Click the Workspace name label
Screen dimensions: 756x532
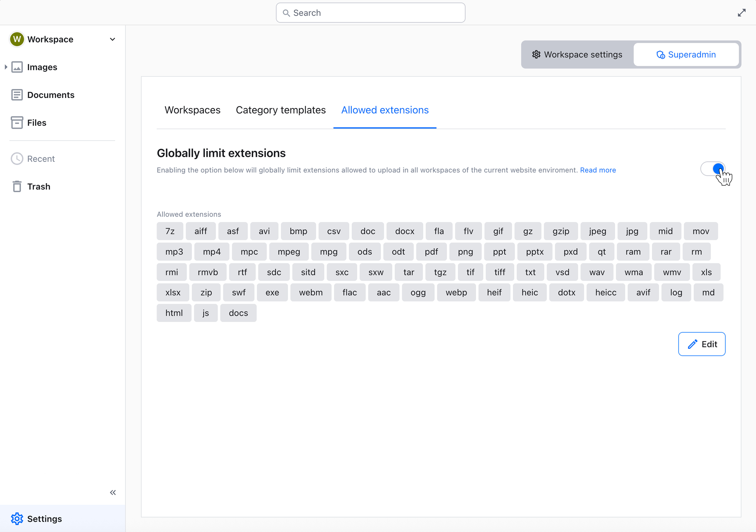tap(50, 39)
